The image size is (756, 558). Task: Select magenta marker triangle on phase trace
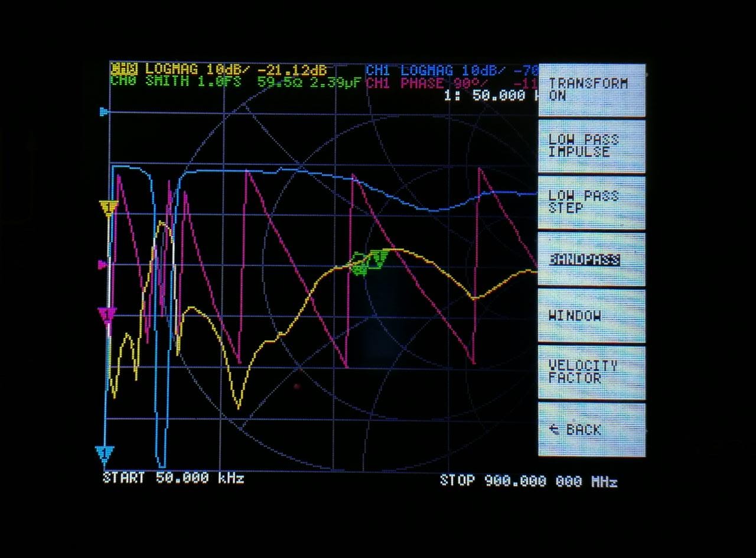[x=107, y=316]
